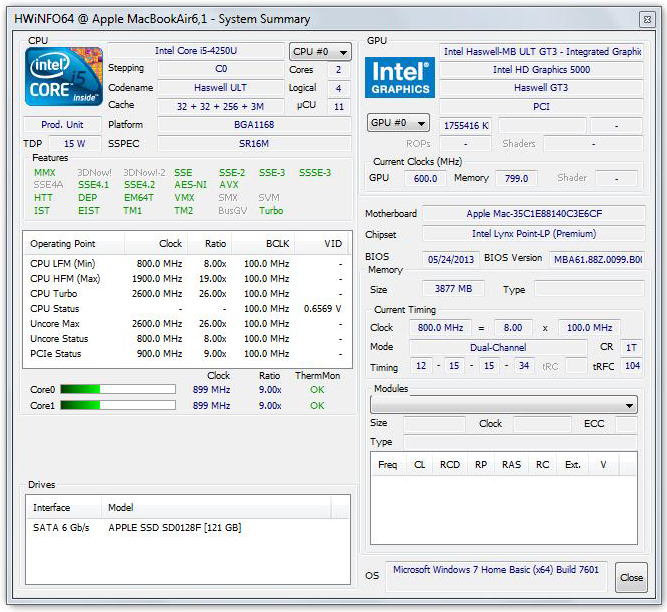
Task: Click the 15 W TDP value
Action: 75,144
